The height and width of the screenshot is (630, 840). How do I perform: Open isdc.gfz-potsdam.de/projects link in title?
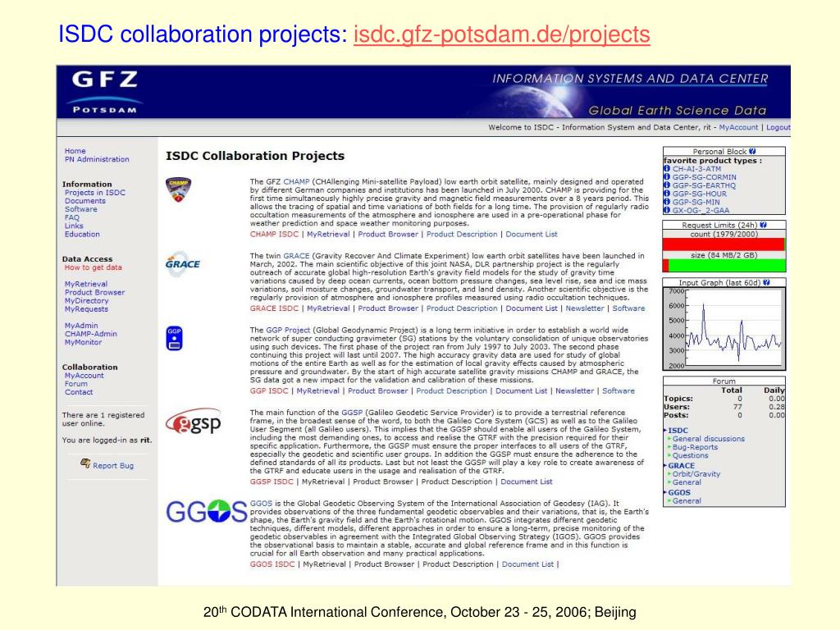click(x=501, y=34)
